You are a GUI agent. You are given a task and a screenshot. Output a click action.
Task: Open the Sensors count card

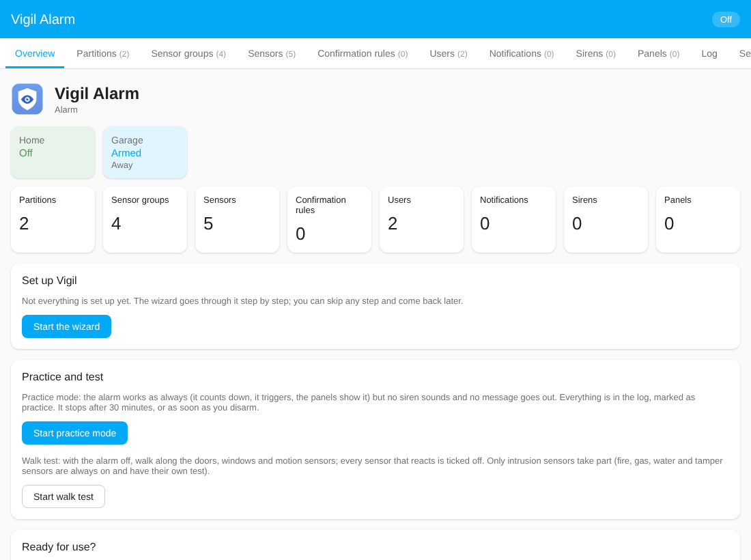(237, 219)
